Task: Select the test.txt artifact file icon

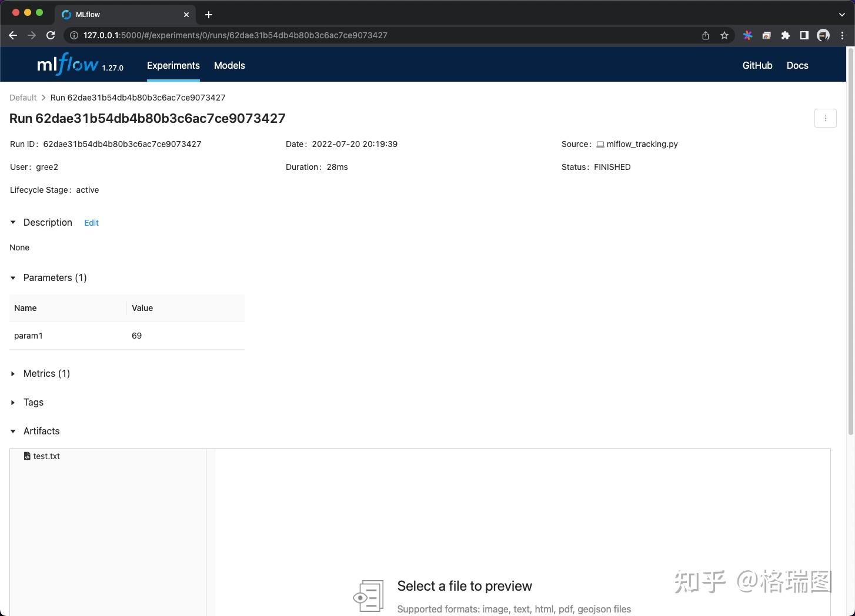Action: point(27,456)
